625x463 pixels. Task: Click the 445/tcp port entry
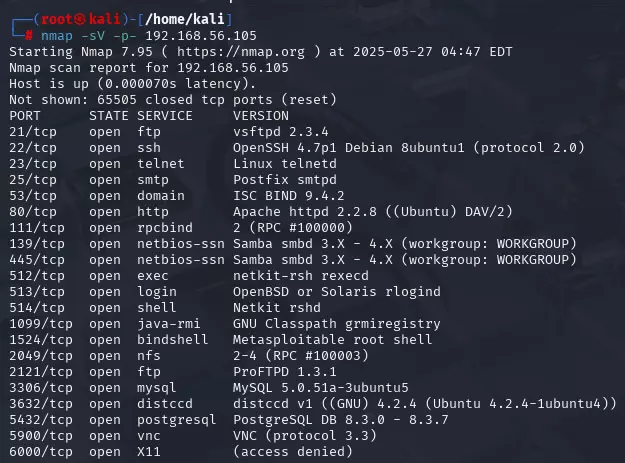[37, 260]
